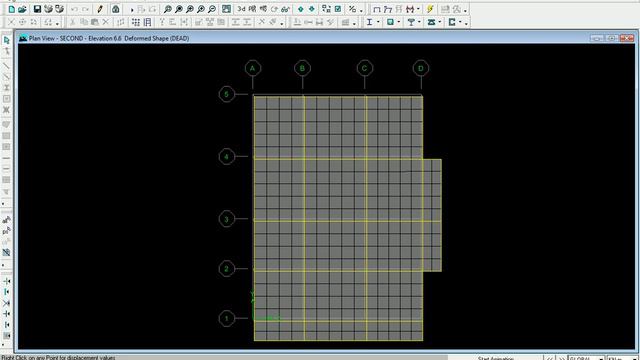The height and width of the screenshot is (360, 640).
Task: Show undeformed shape icon
Action: (x=377, y=9)
